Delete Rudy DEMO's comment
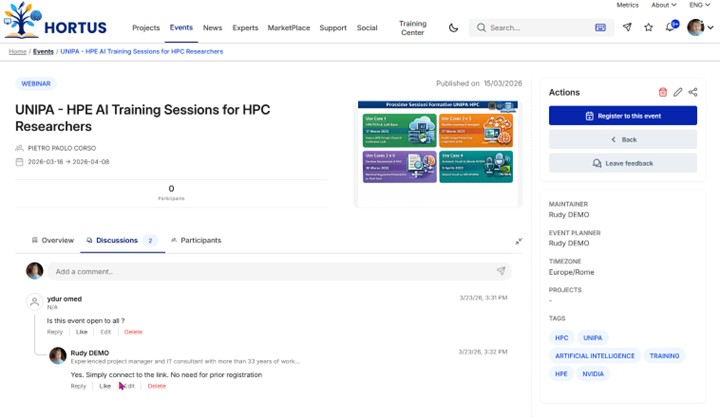 [x=157, y=386]
